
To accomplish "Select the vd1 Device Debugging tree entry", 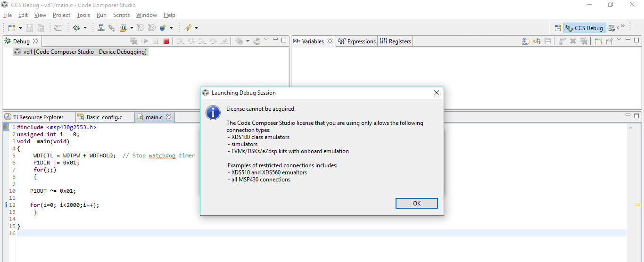I will (85, 52).
